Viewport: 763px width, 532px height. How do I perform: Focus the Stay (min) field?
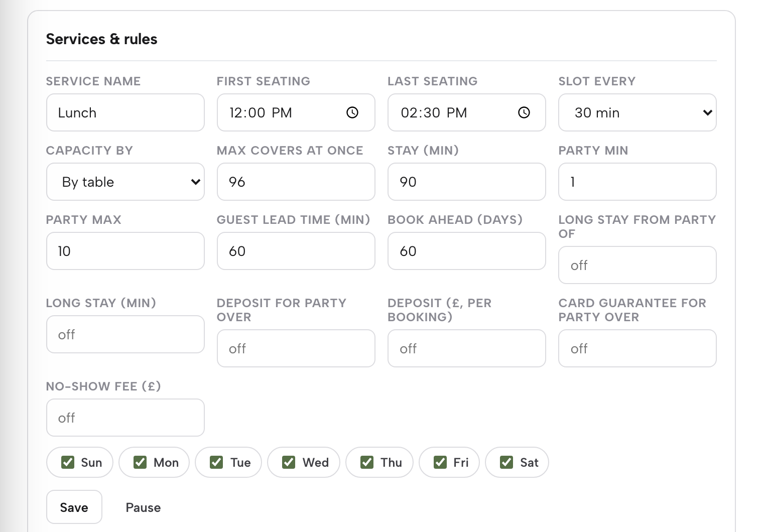467,182
